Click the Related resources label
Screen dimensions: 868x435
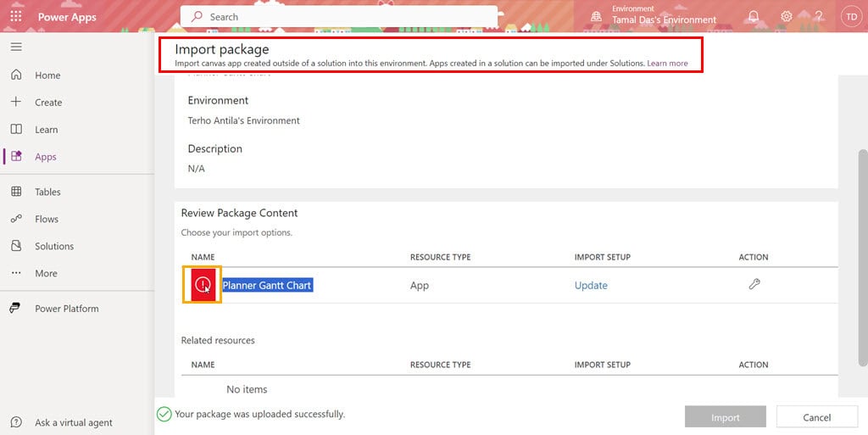pos(218,340)
